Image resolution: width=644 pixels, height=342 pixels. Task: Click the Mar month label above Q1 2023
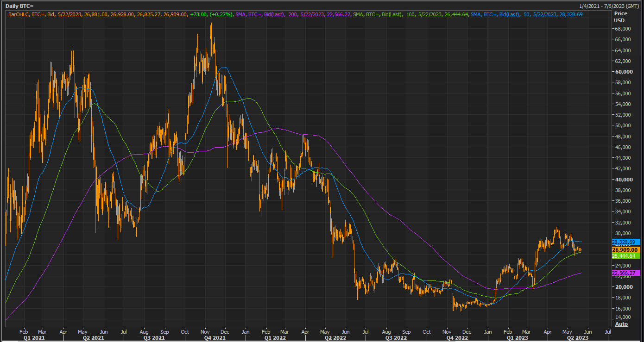(527, 332)
